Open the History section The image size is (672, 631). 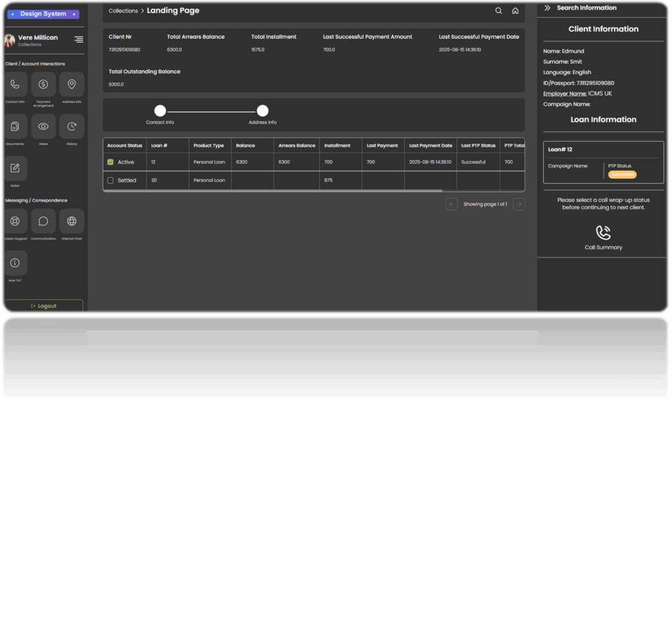click(x=72, y=127)
